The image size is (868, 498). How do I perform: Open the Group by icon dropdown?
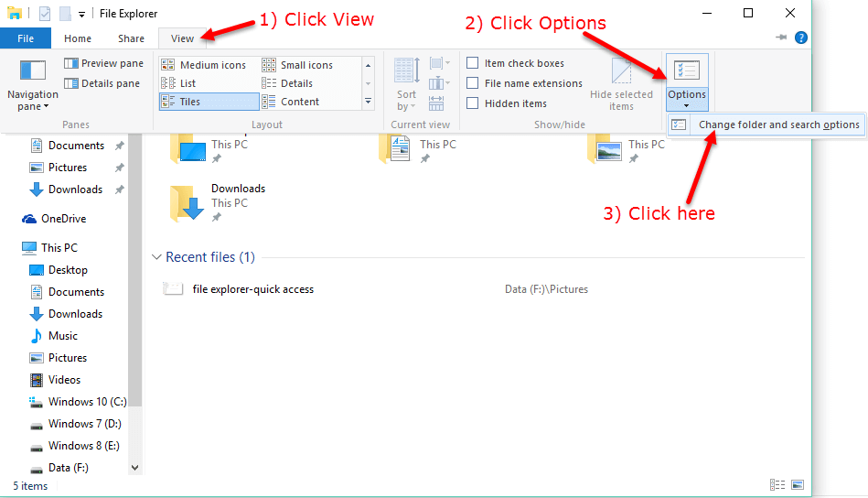point(440,63)
